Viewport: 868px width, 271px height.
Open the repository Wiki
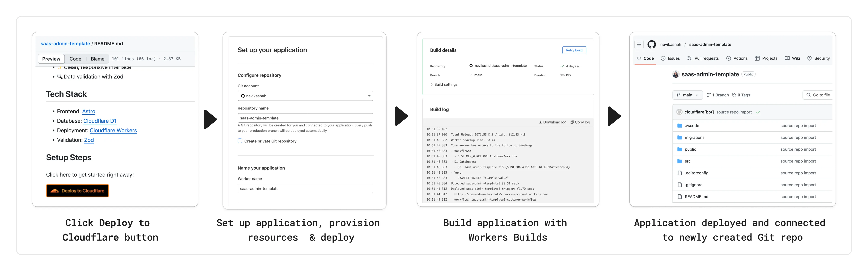click(792, 58)
